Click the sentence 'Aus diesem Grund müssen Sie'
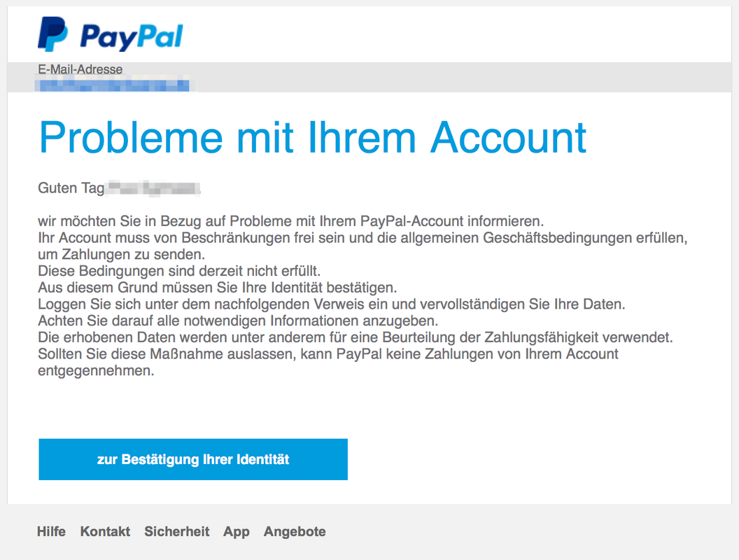The width and height of the screenshot is (739, 560). pos(218,287)
